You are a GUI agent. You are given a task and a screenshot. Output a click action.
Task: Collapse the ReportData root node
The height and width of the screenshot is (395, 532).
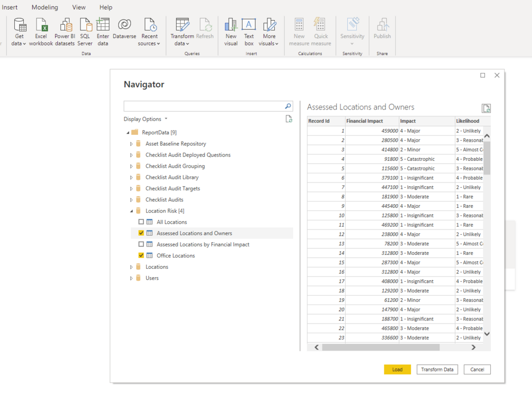[x=128, y=133]
